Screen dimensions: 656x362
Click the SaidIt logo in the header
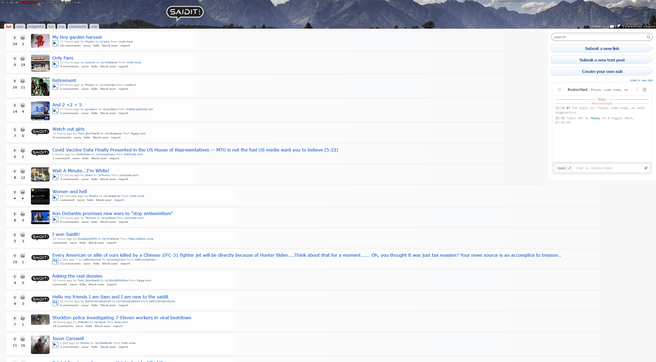click(185, 13)
